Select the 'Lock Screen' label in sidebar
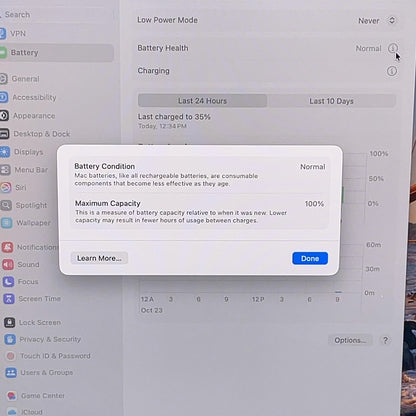 40,323
